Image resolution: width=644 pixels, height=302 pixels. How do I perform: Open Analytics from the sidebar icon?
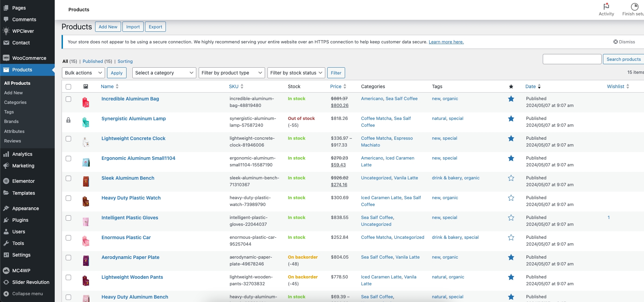(6, 154)
